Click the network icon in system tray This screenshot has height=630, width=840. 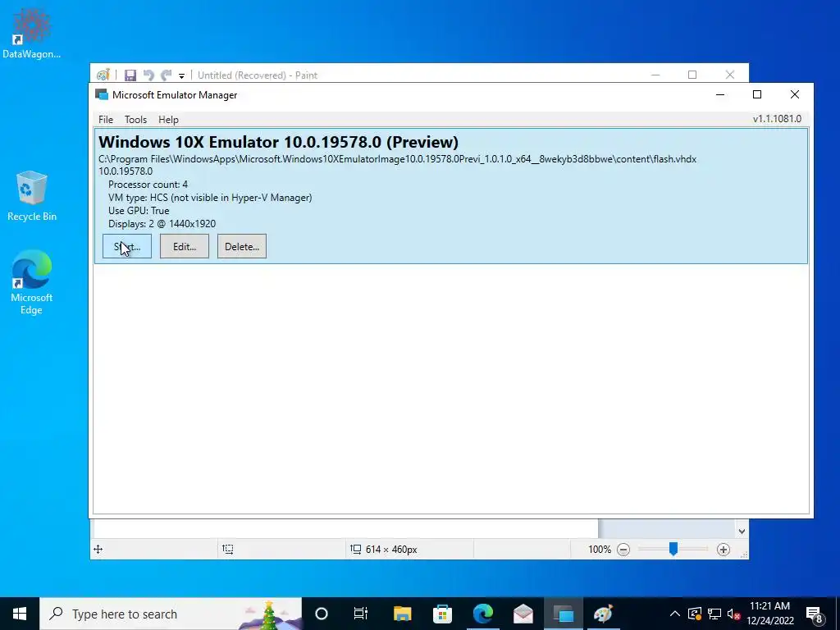[x=714, y=614]
